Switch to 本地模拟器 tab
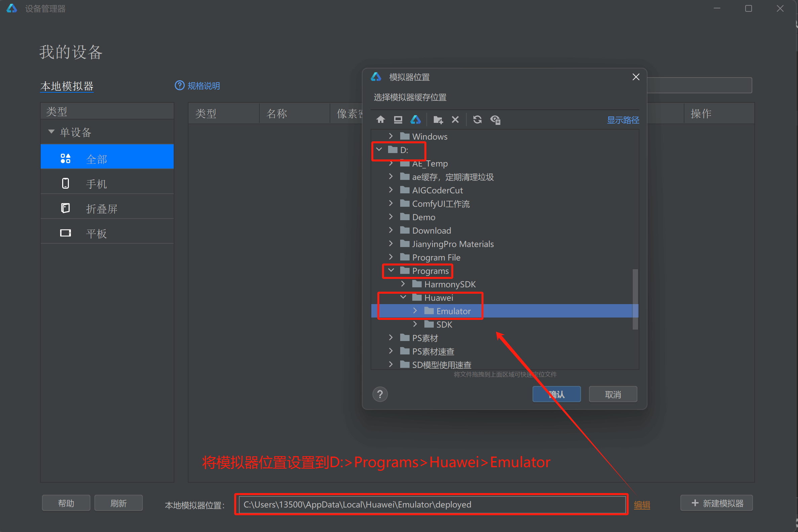798x532 pixels. tap(67, 86)
